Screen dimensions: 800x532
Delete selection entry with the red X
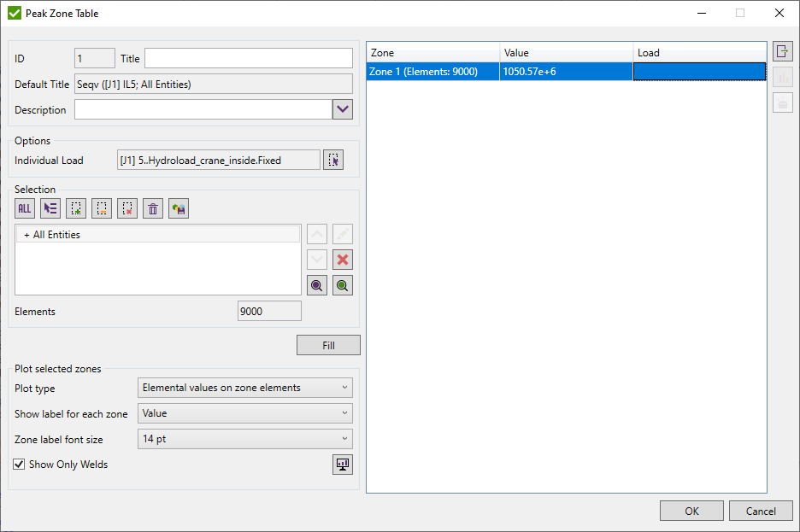(x=342, y=259)
